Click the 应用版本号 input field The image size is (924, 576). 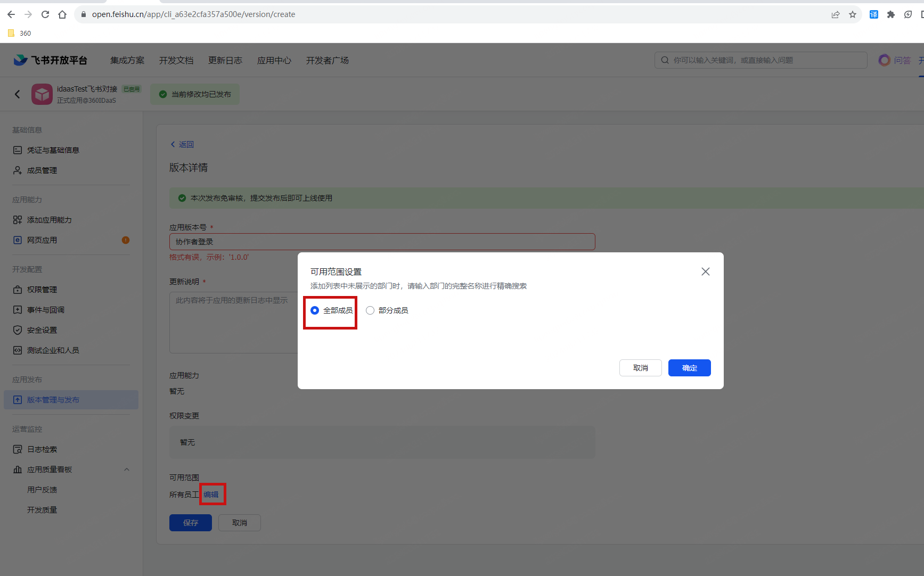(382, 242)
